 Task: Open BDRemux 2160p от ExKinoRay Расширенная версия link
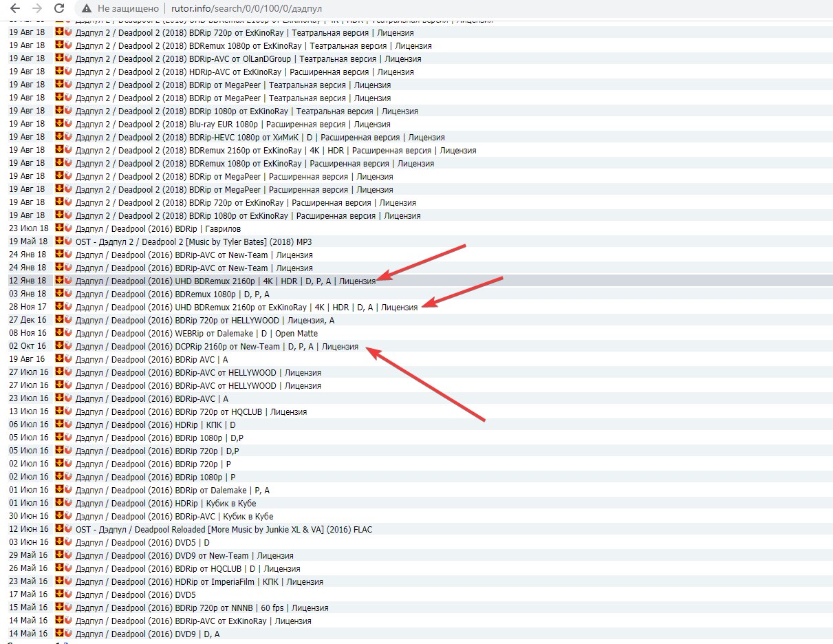coord(275,150)
